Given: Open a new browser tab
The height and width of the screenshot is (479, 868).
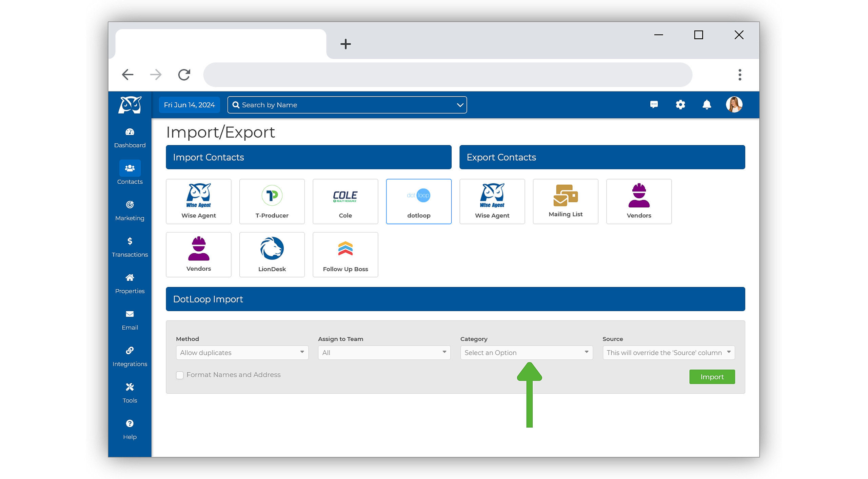Looking at the screenshot, I should [x=346, y=44].
